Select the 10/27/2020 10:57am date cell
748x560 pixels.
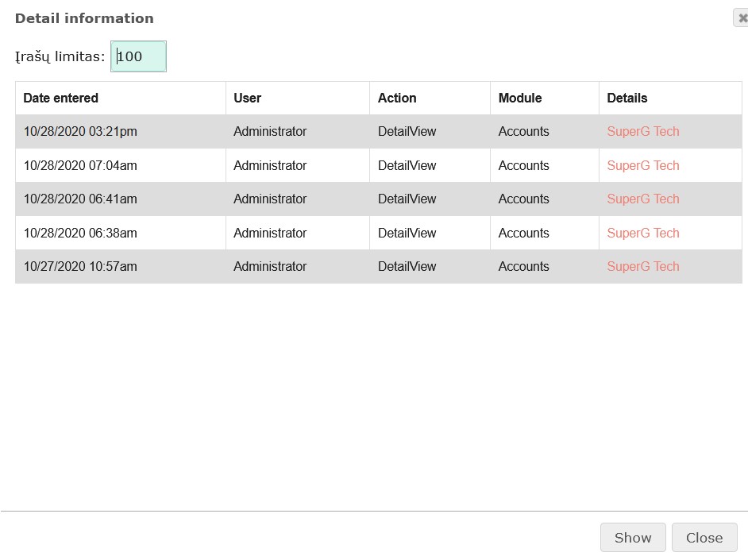point(80,267)
